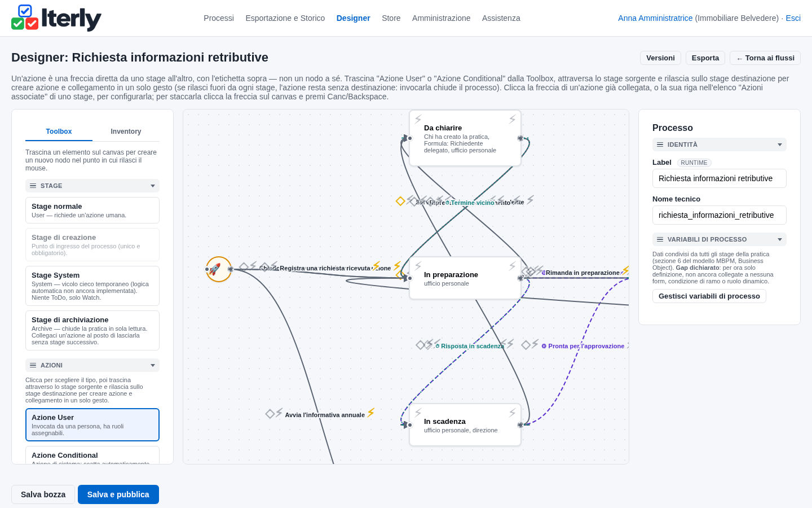Click output port of In scadenza stage

[x=520, y=425]
